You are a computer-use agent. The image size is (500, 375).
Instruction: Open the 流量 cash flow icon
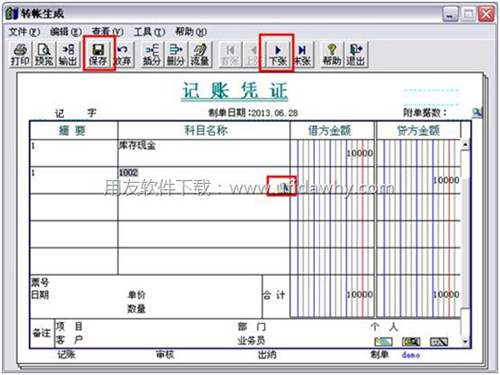click(200, 54)
